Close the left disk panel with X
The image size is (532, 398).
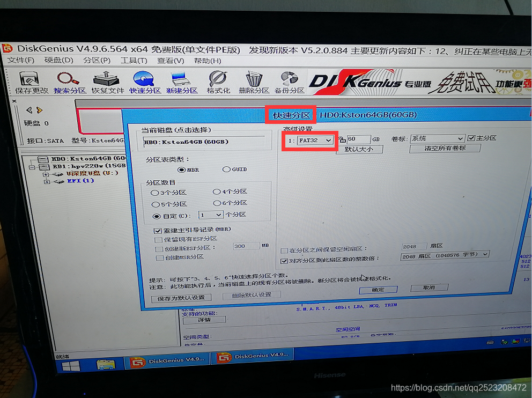pos(14,101)
